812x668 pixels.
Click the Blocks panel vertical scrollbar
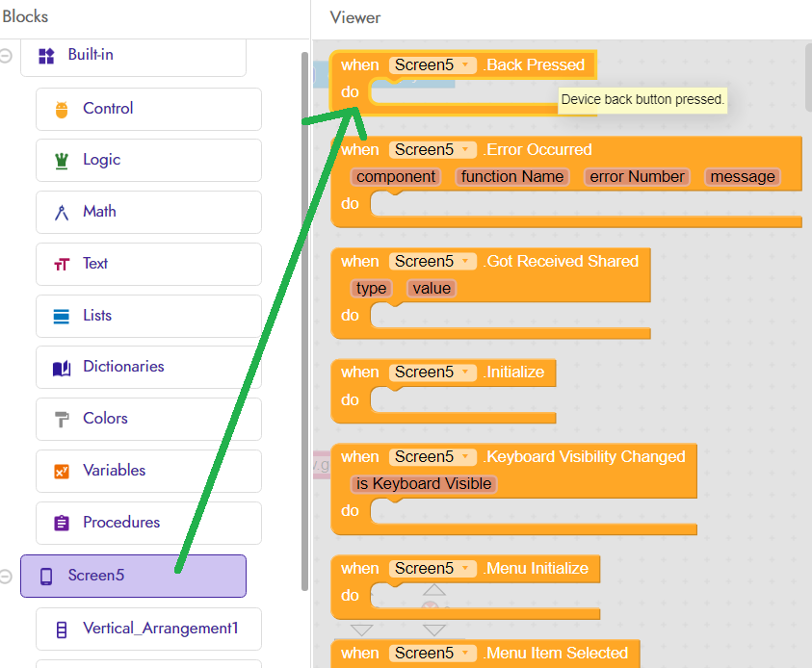tap(304, 321)
